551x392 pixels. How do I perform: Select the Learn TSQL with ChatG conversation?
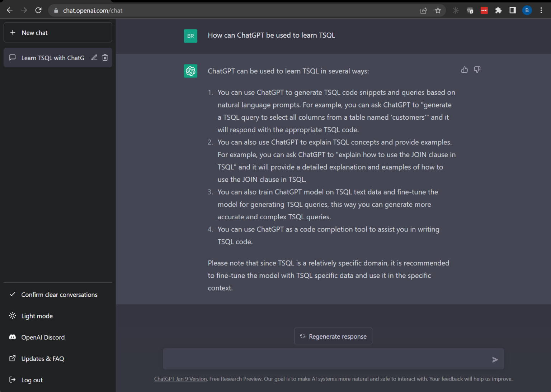[53, 57]
